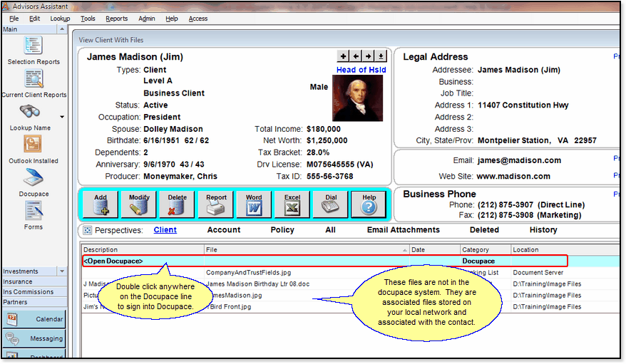Open the Edit menu
The width and height of the screenshot is (626, 364).
point(35,19)
